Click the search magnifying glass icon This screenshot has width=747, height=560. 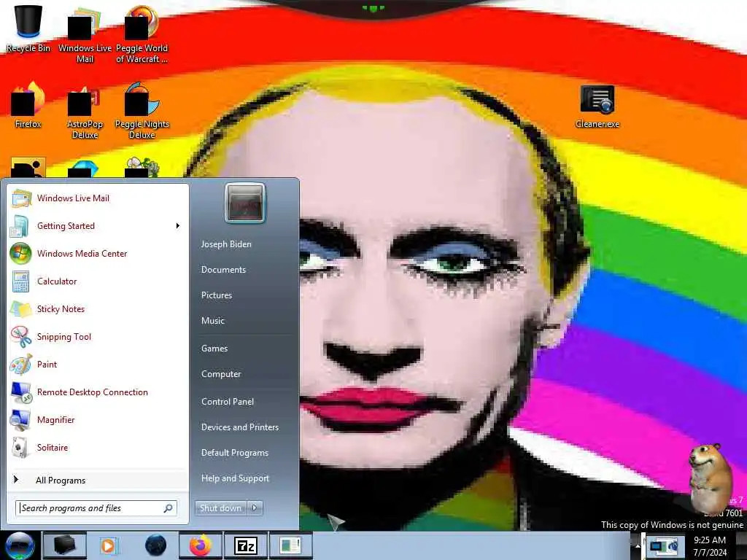tap(169, 508)
